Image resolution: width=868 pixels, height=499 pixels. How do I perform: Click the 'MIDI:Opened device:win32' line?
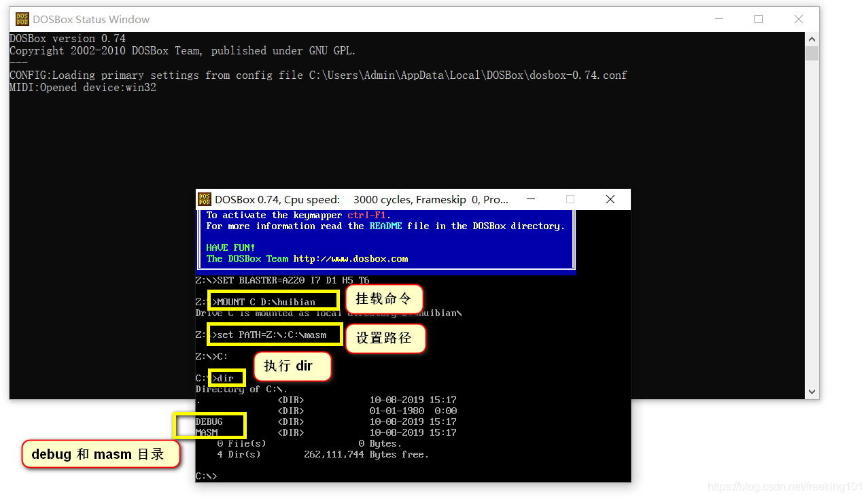(83, 88)
